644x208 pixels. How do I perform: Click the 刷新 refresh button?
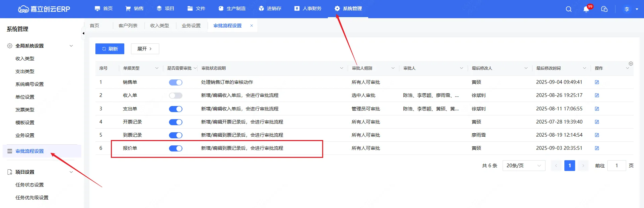(x=110, y=49)
